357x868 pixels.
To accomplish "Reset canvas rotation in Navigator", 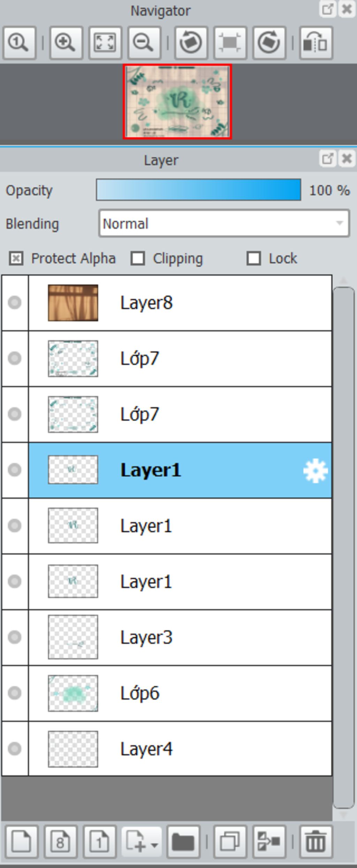I will 230,43.
